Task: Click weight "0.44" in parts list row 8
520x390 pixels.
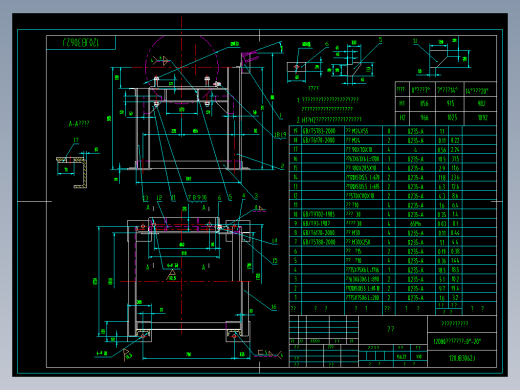Action: point(455,233)
